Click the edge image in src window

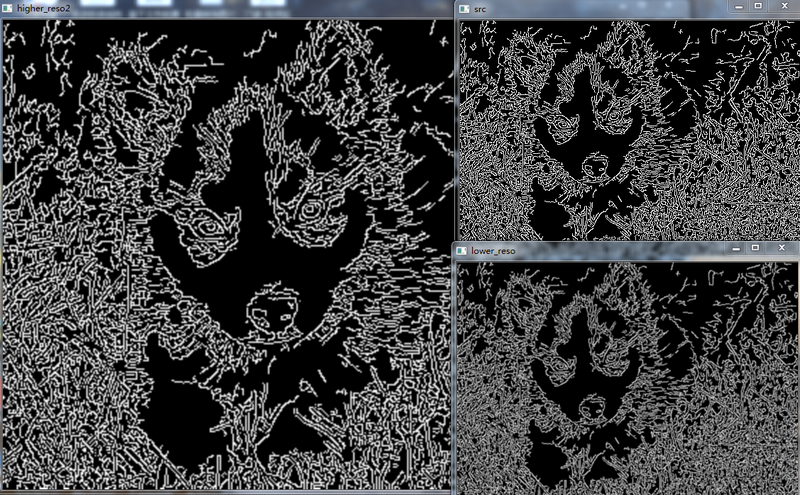(x=630, y=130)
